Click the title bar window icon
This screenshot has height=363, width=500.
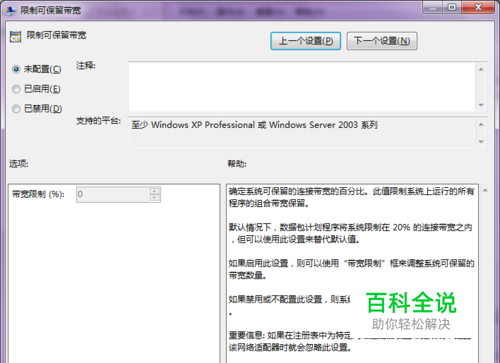point(11,11)
